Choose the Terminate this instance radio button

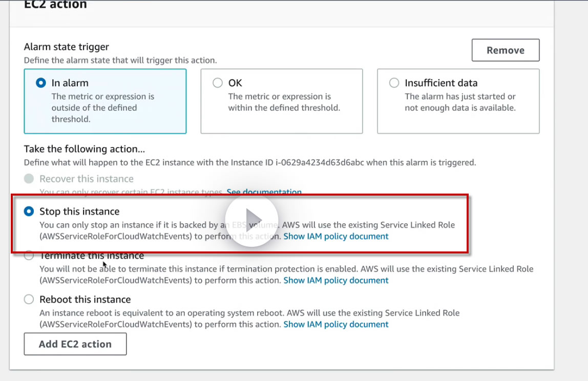(x=29, y=256)
